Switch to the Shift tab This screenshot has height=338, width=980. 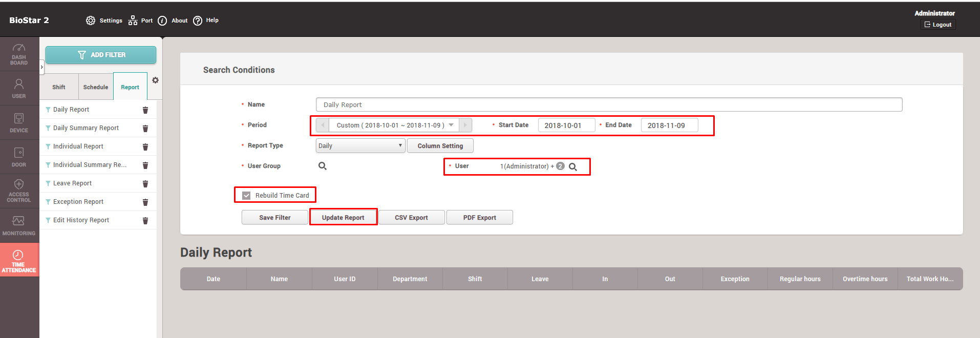coord(59,87)
